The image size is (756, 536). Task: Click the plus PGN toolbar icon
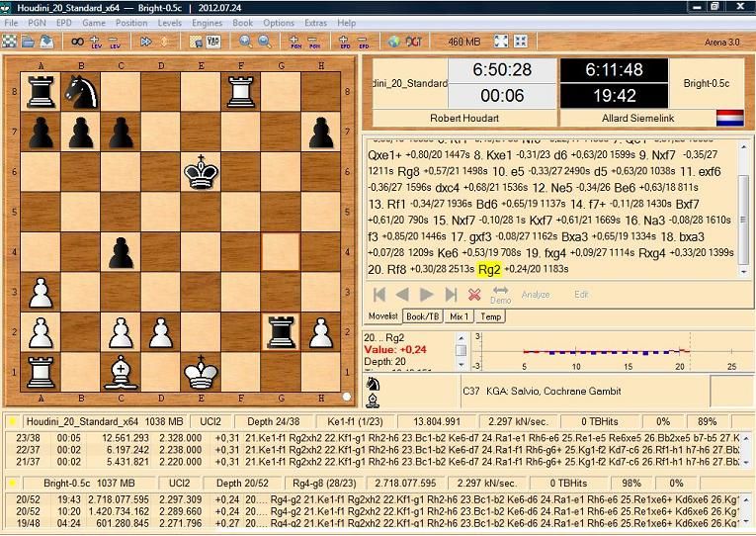tap(295, 42)
